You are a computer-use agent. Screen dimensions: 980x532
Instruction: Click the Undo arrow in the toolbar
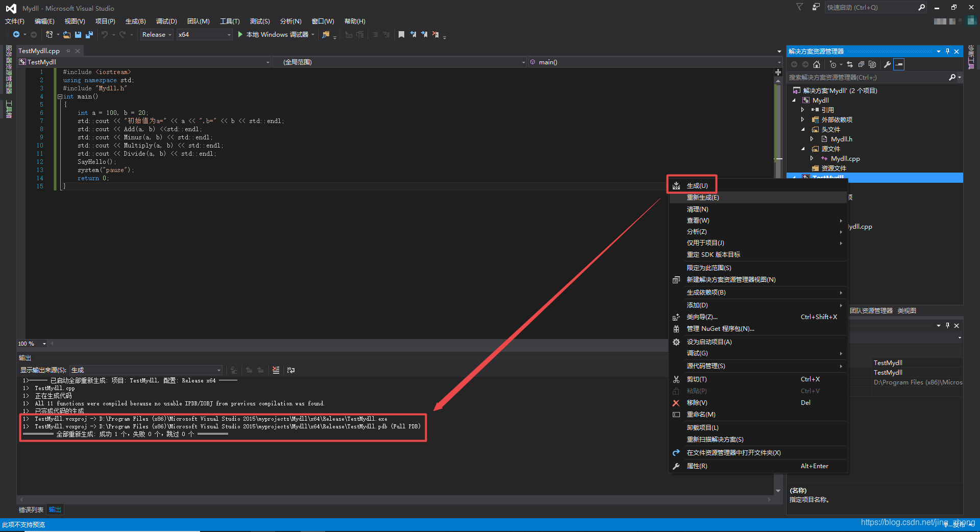click(104, 34)
